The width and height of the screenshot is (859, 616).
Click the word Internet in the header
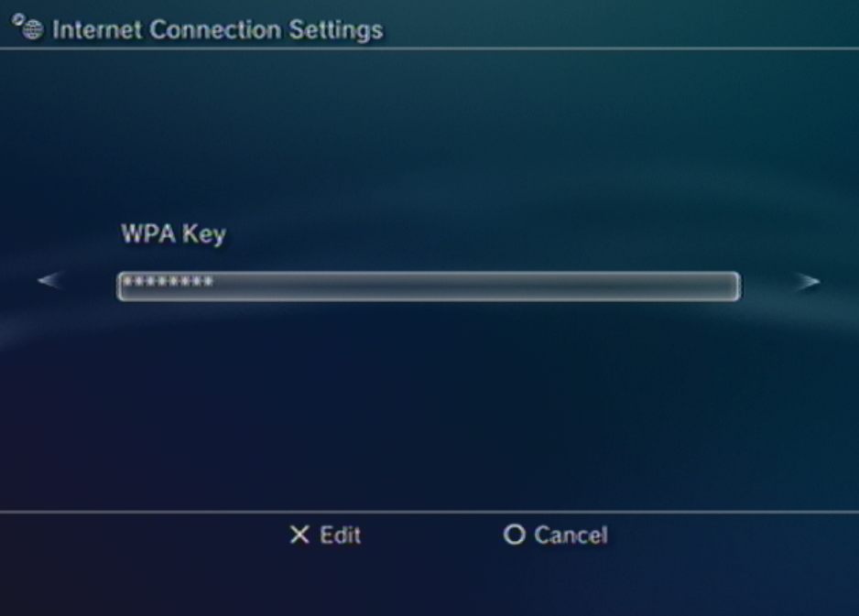coord(98,29)
